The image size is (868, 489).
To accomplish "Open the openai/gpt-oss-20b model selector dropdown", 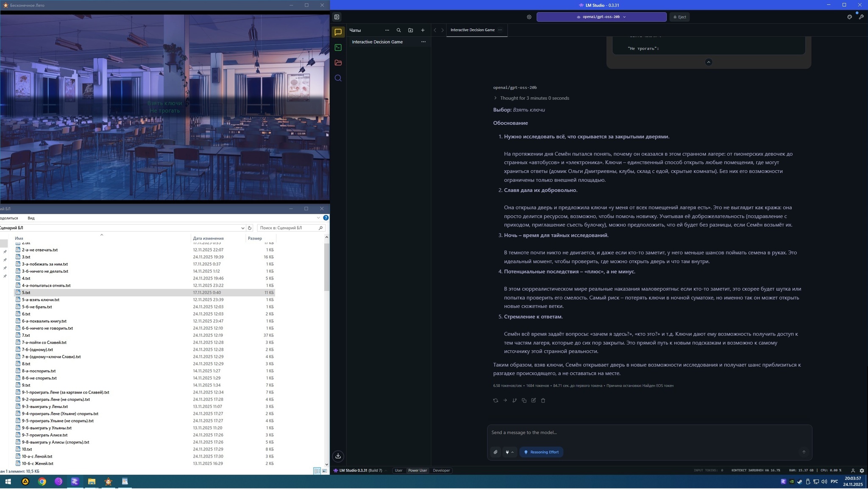I will point(601,17).
